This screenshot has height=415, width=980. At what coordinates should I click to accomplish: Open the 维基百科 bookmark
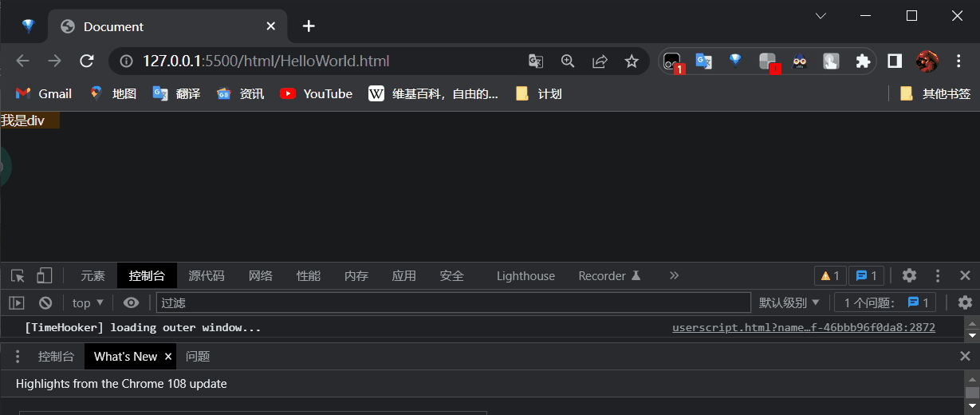tap(433, 93)
